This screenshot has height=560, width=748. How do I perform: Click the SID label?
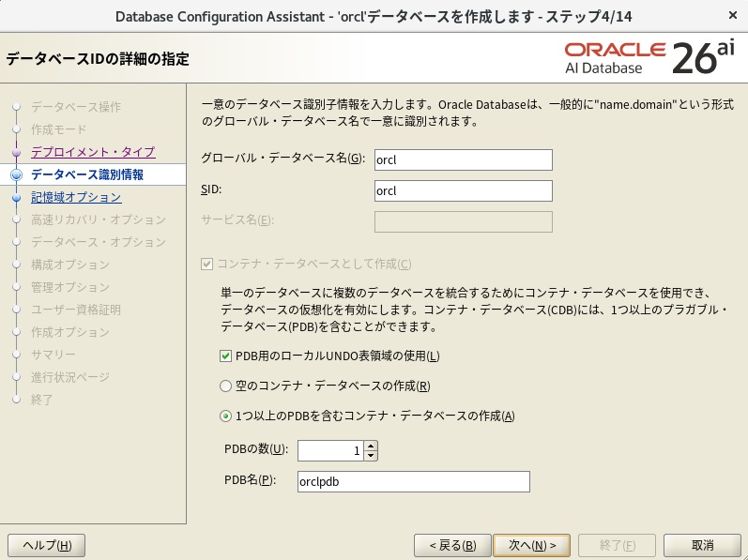coord(211,189)
